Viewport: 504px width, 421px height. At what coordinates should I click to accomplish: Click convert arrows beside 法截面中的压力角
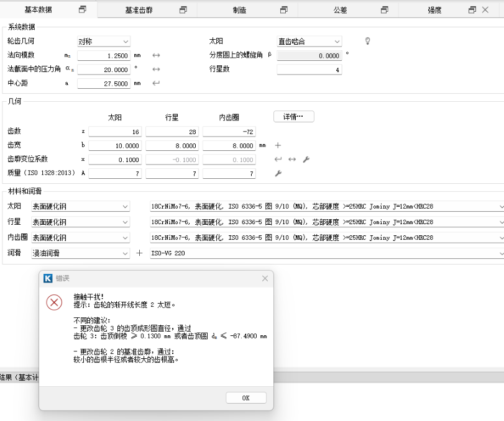point(156,69)
